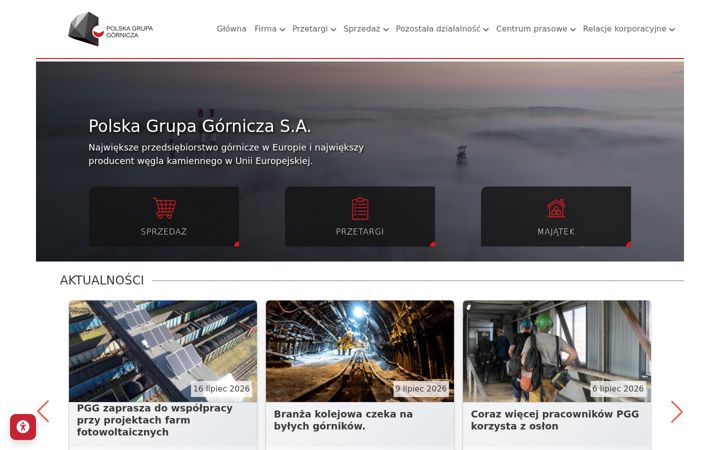
Task: Expand the Przetargi navigation dropdown
Action: point(314,29)
